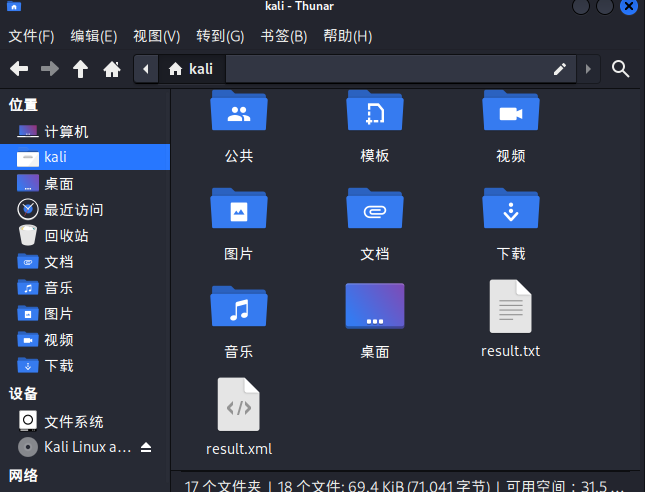Open the 书签(B) menu
The width and height of the screenshot is (645, 492).
coord(284,36)
